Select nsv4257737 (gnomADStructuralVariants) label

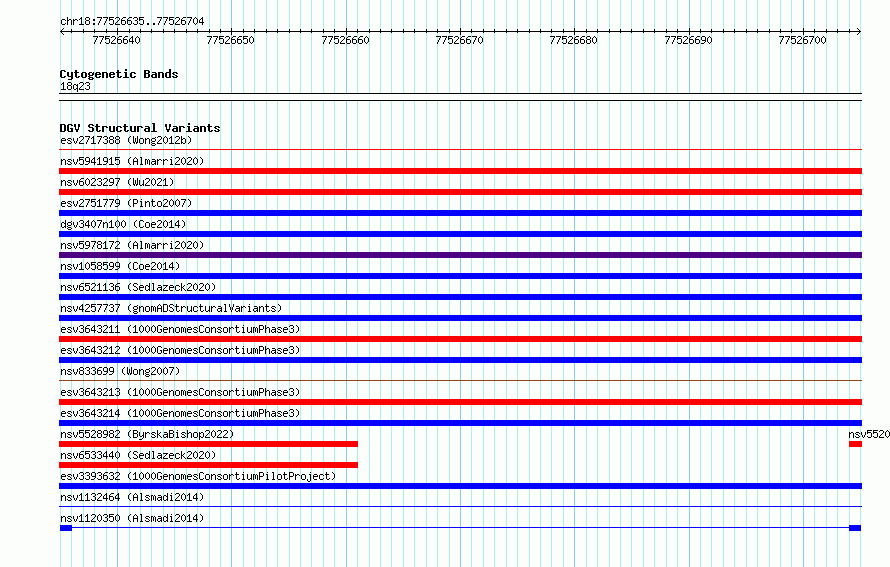tap(171, 308)
